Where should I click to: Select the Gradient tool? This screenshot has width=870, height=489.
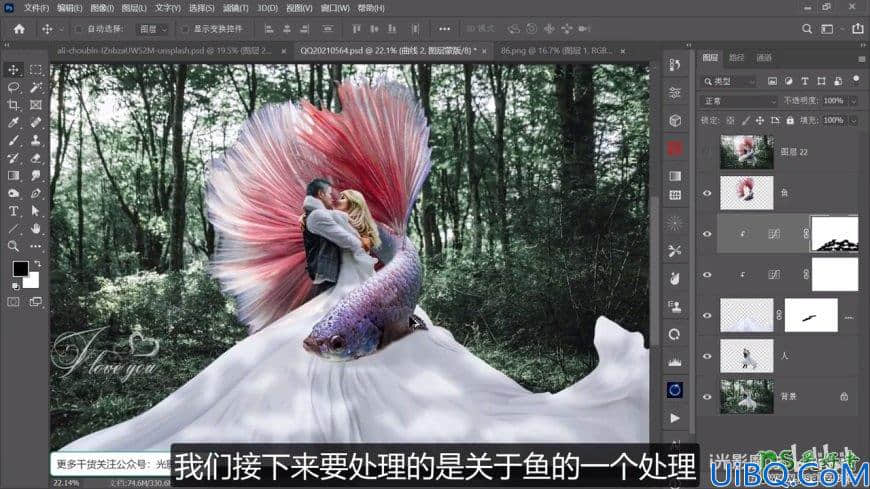coord(13,175)
